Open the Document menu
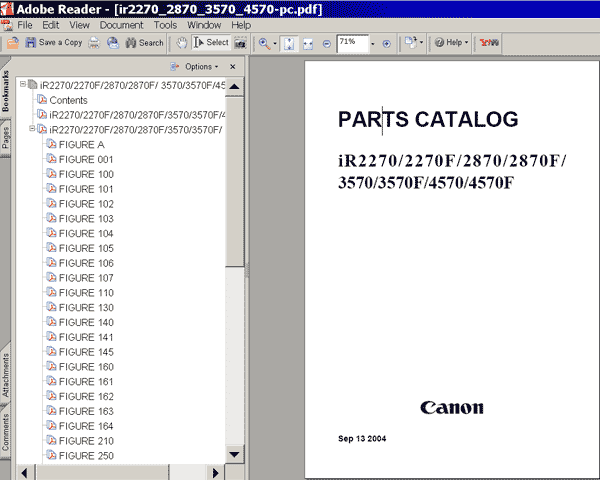This screenshot has width=600, height=480. [121, 25]
